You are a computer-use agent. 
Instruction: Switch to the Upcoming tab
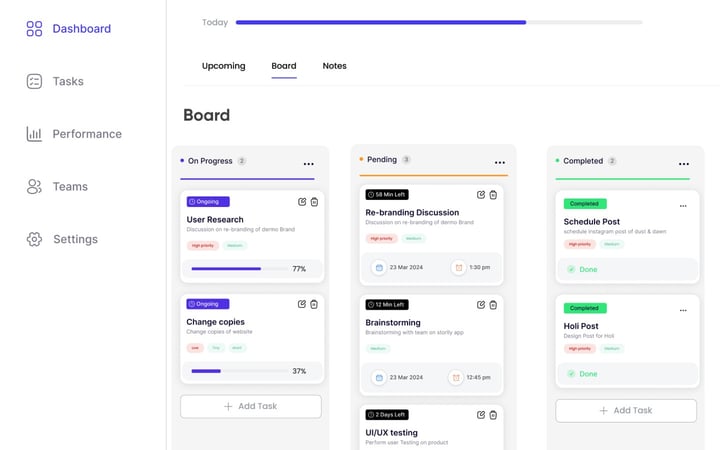(224, 66)
